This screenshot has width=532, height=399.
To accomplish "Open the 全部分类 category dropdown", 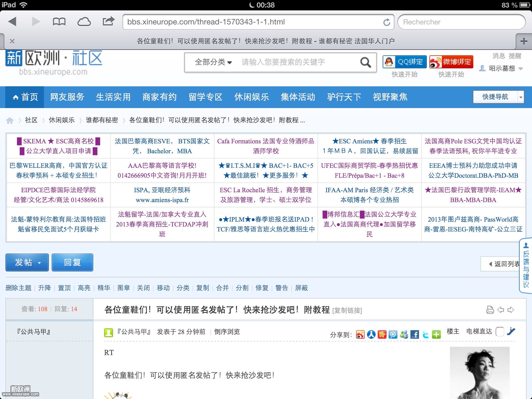I will (213, 62).
